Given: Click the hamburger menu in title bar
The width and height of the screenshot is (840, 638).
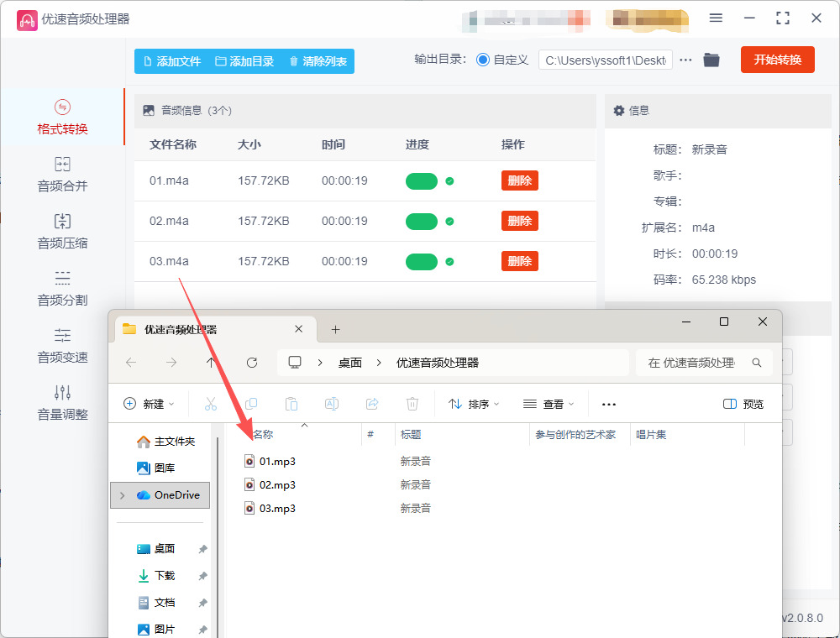Looking at the screenshot, I should (x=716, y=18).
